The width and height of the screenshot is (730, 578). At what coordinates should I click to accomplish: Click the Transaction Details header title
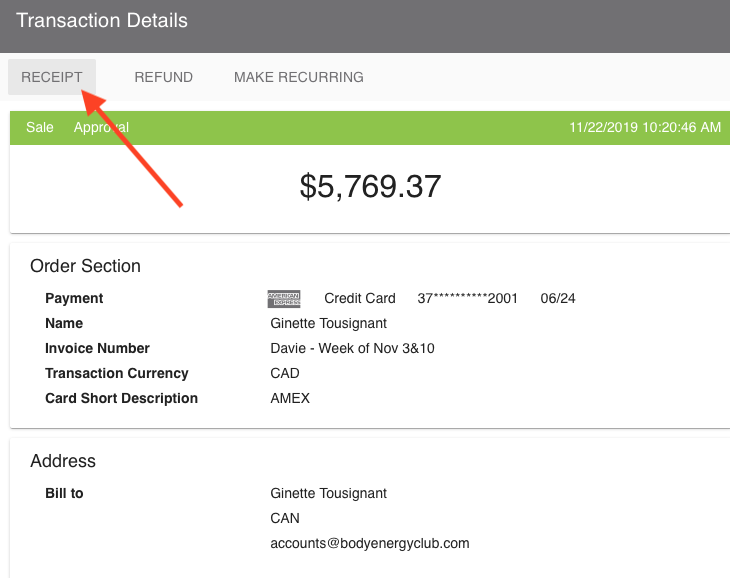pyautogui.click(x=102, y=20)
